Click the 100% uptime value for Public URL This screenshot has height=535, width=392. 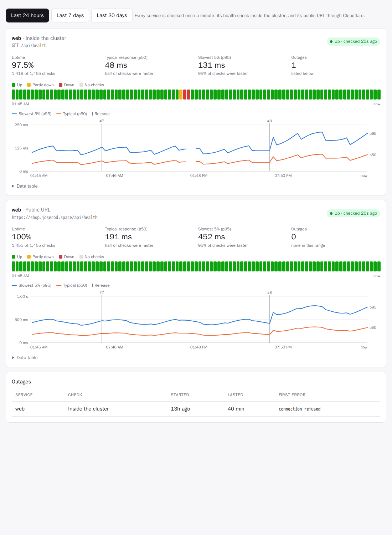[x=22, y=237]
